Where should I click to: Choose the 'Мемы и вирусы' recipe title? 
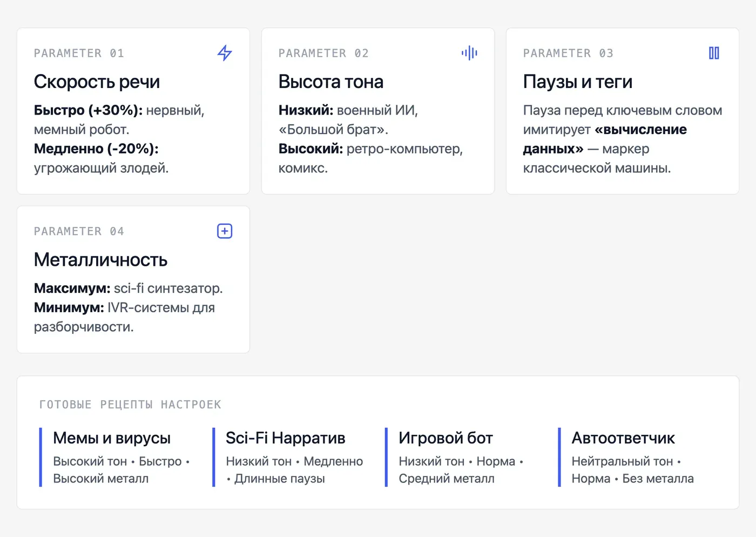[112, 438]
